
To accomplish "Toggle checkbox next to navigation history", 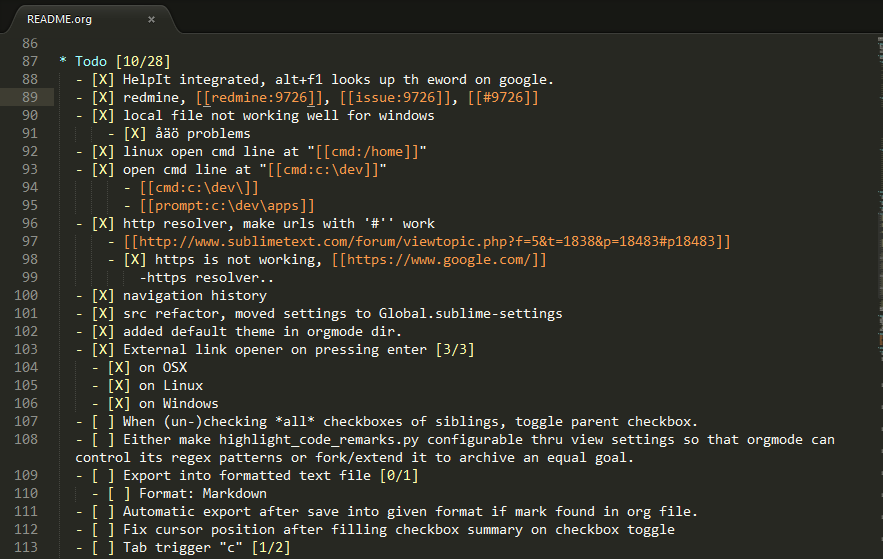I will click(103, 296).
